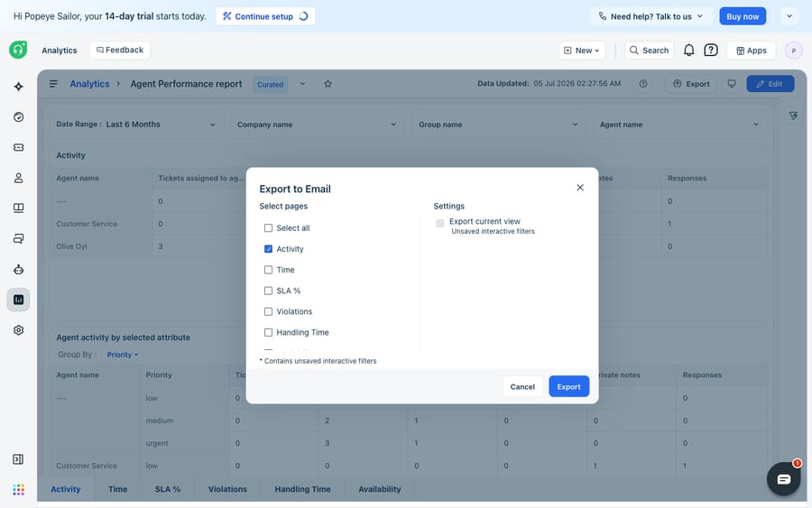This screenshot has width=812, height=508.
Task: Click the Buy now button
Action: [743, 16]
